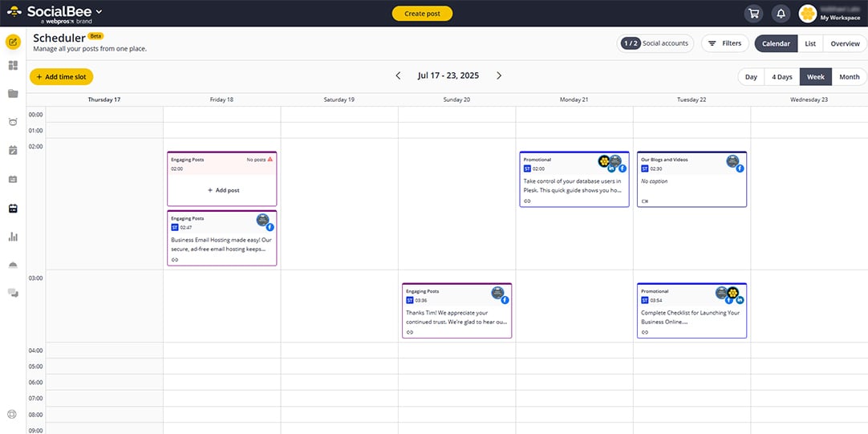Open the My Workspace profile avatar
868x434 pixels.
[808, 14]
